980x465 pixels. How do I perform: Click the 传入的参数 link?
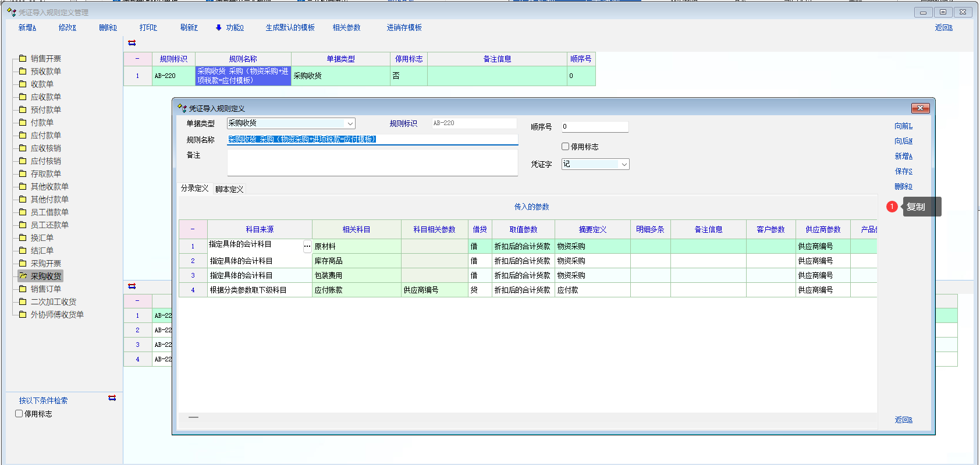coord(531,207)
